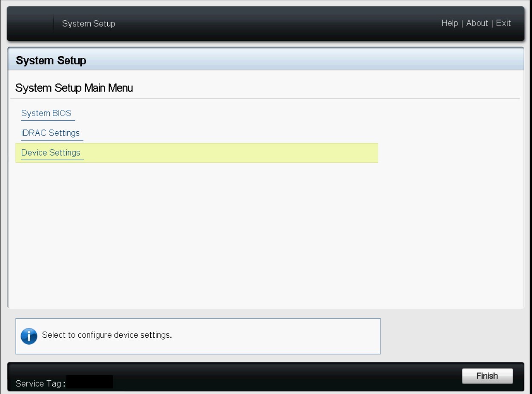532x394 pixels.
Task: Click the 'System Setup Main Menu' heading
Action: click(x=74, y=88)
